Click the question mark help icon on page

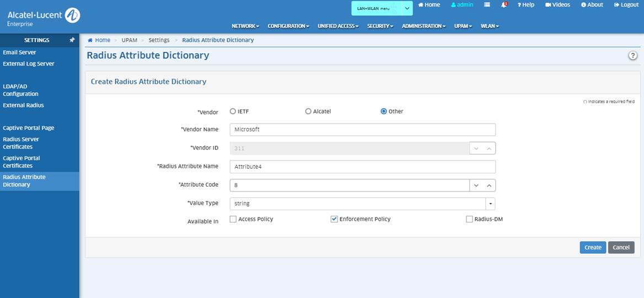click(633, 56)
